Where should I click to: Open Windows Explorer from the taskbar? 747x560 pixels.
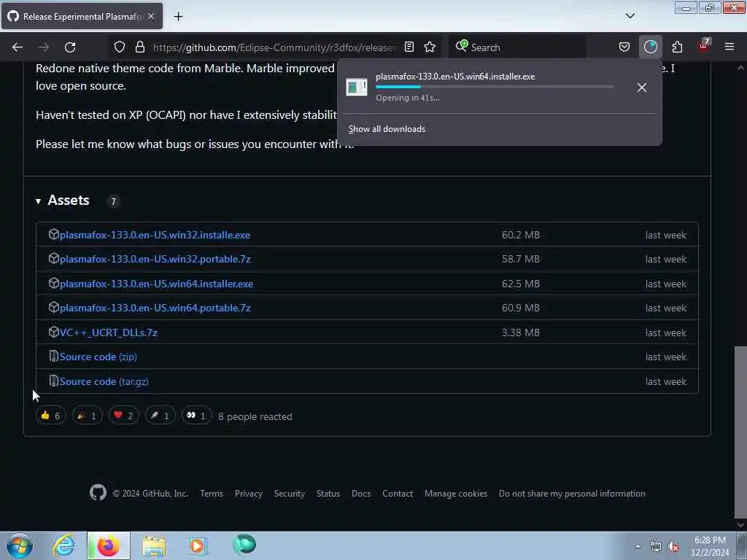coord(154,545)
